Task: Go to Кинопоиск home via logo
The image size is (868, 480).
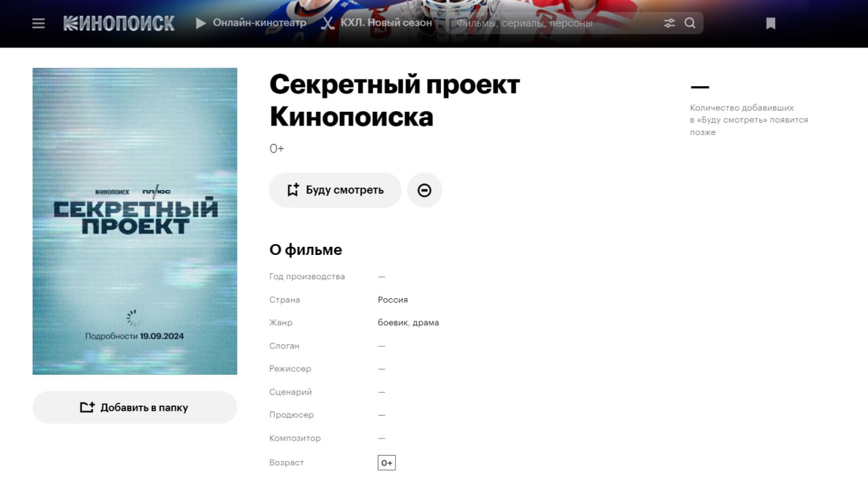Action: point(119,23)
